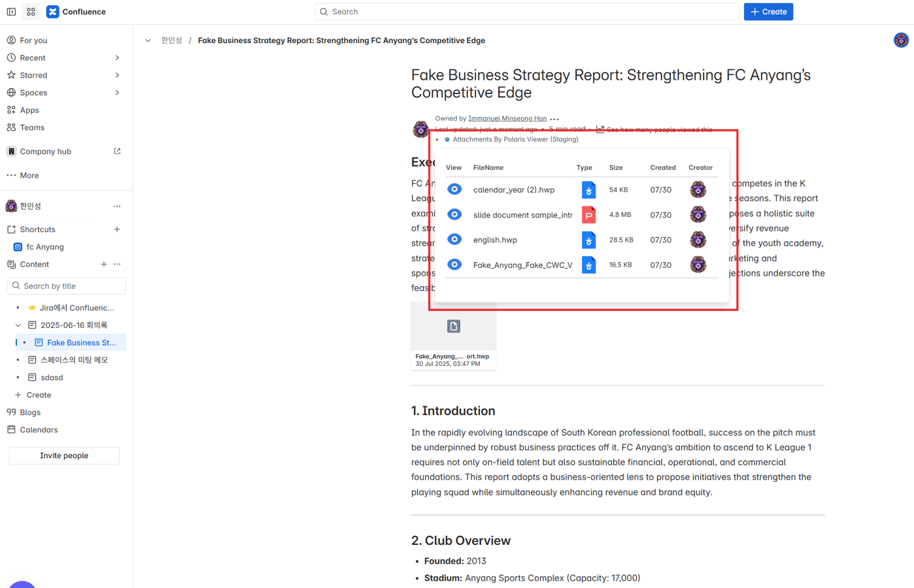Expand the Spaces section chevron
Viewport: 914px width, 588px height.
click(x=117, y=93)
